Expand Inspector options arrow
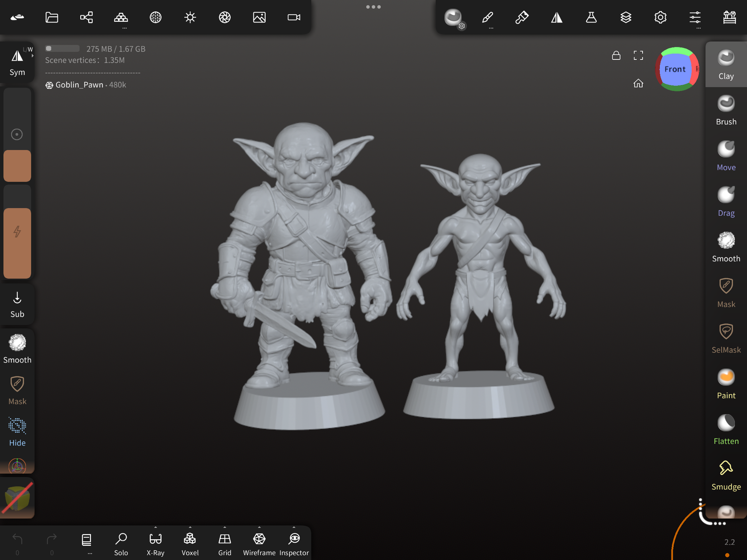The width and height of the screenshot is (747, 560). click(294, 527)
